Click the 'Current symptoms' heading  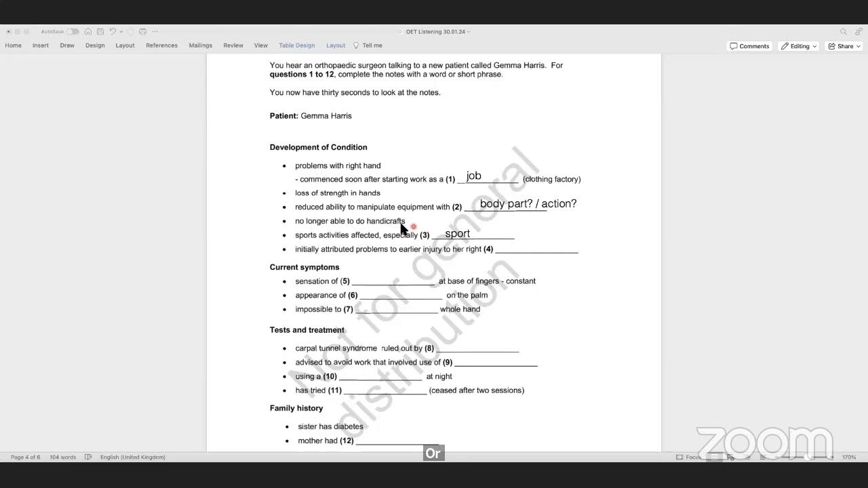(304, 267)
